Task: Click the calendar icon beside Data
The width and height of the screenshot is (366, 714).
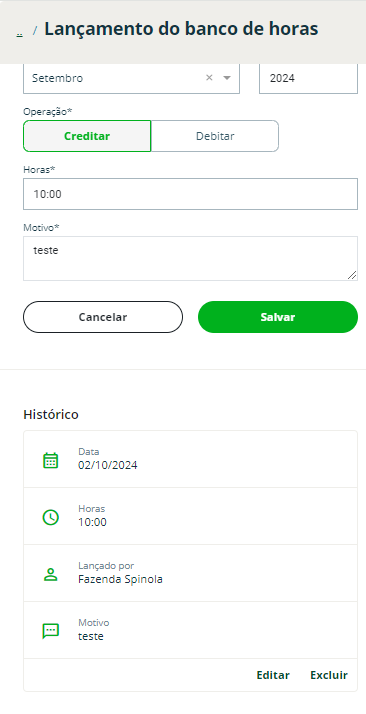Action: click(51, 460)
